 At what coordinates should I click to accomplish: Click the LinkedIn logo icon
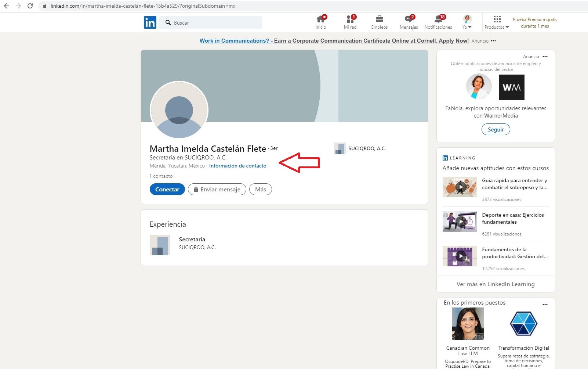click(x=150, y=22)
